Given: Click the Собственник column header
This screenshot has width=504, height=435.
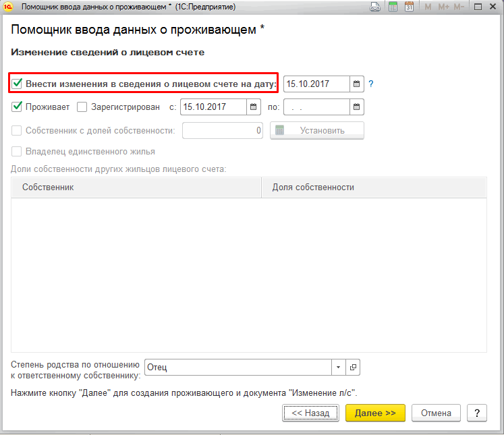Looking at the screenshot, I should 136,187.
